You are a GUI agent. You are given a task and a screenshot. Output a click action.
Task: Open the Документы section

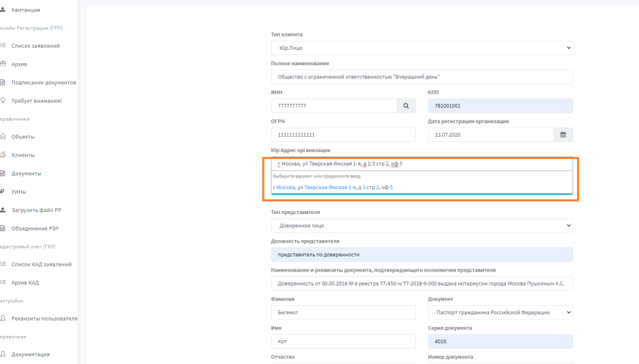26,173
